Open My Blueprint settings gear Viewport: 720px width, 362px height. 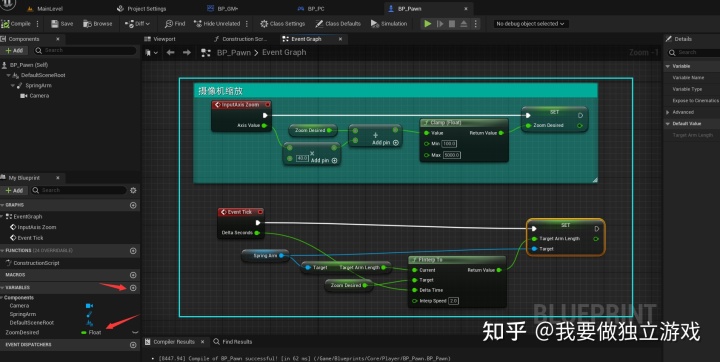click(133, 190)
